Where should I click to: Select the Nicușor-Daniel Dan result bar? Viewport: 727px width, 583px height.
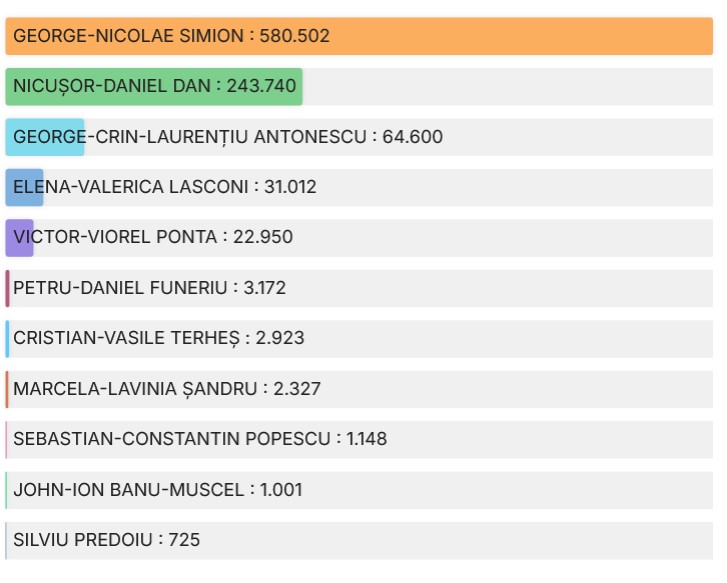(154, 86)
